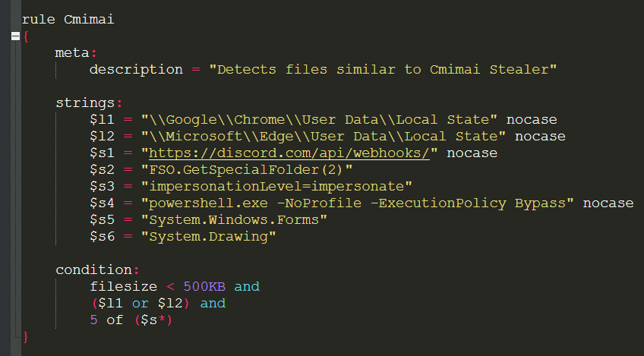Click the System.Windows.Forms string

[x=234, y=219]
